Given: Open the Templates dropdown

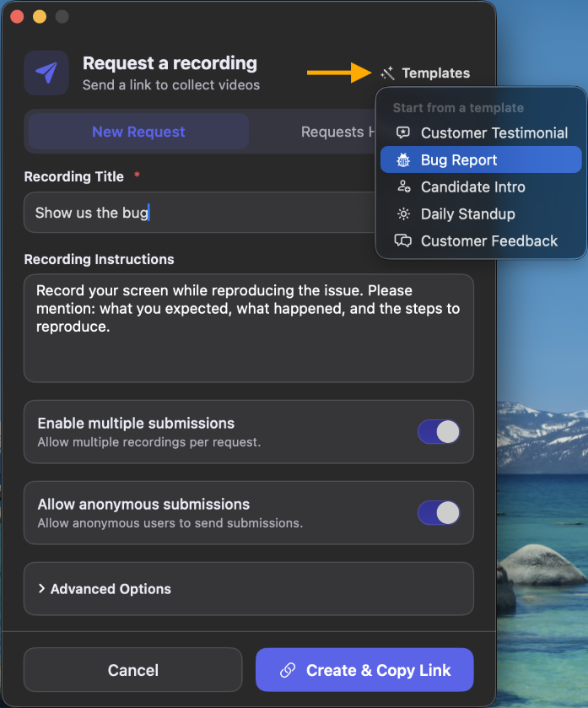Looking at the screenshot, I should point(425,73).
